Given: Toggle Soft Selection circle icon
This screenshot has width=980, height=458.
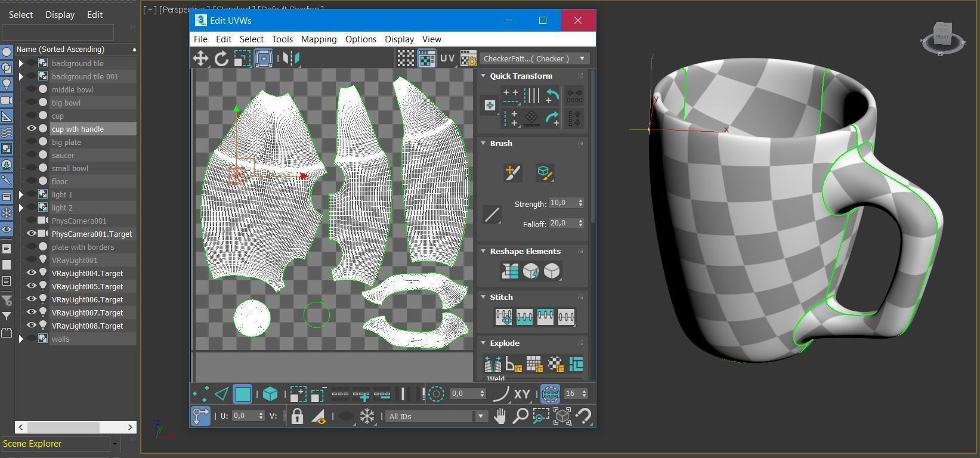Looking at the screenshot, I should pyautogui.click(x=436, y=394).
